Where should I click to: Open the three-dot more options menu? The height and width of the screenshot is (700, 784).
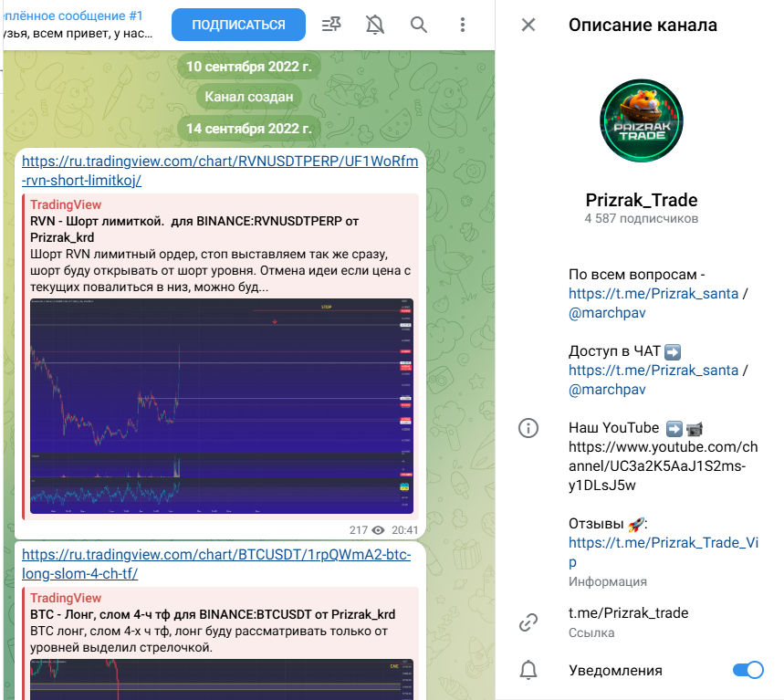463,25
